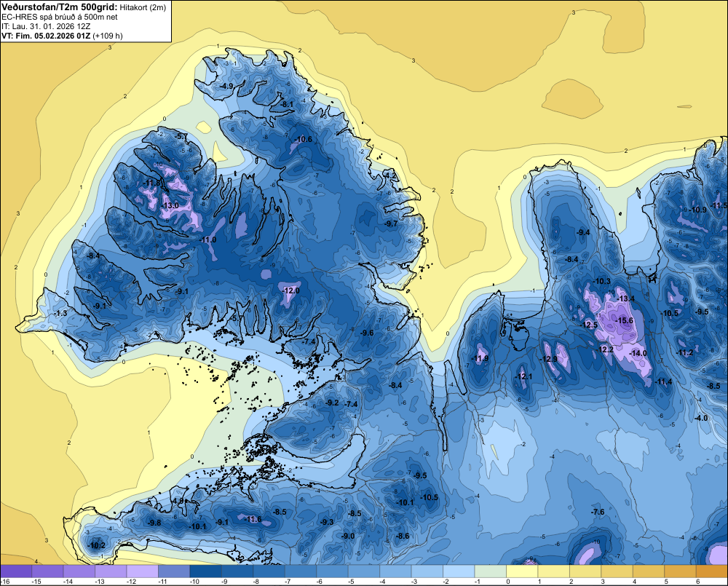Select the legend swatch between -12 and -11
The width and height of the screenshot is (728, 586).
[143, 571]
